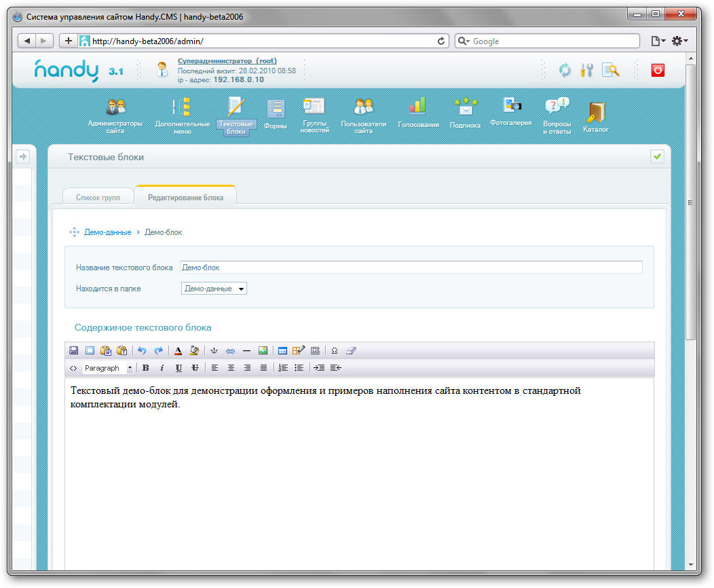Insert image using editor toolbar icon
The height and width of the screenshot is (588, 714).
[x=263, y=351]
